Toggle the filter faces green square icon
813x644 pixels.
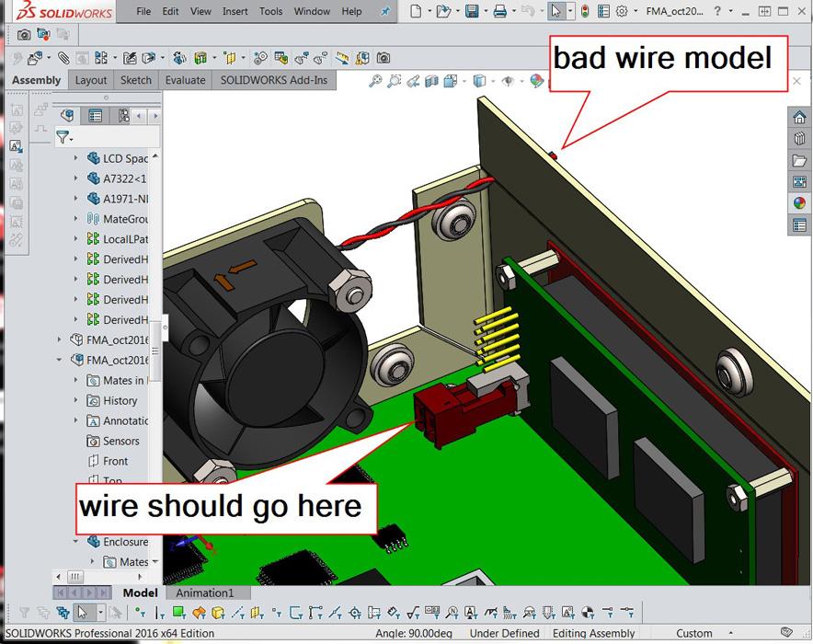(179, 613)
